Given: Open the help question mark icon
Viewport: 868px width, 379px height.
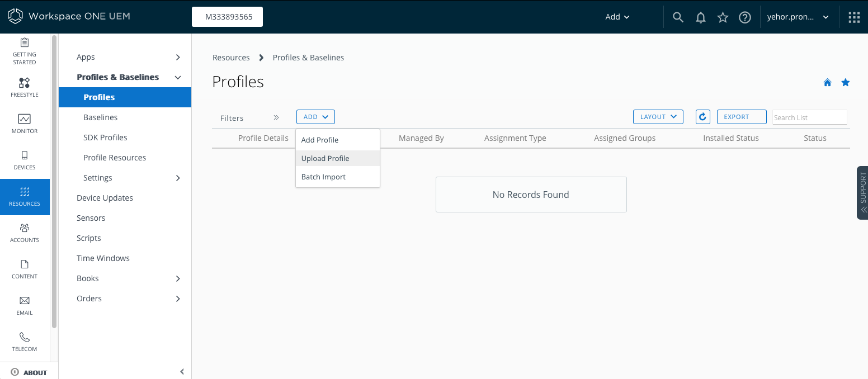Looking at the screenshot, I should [744, 17].
